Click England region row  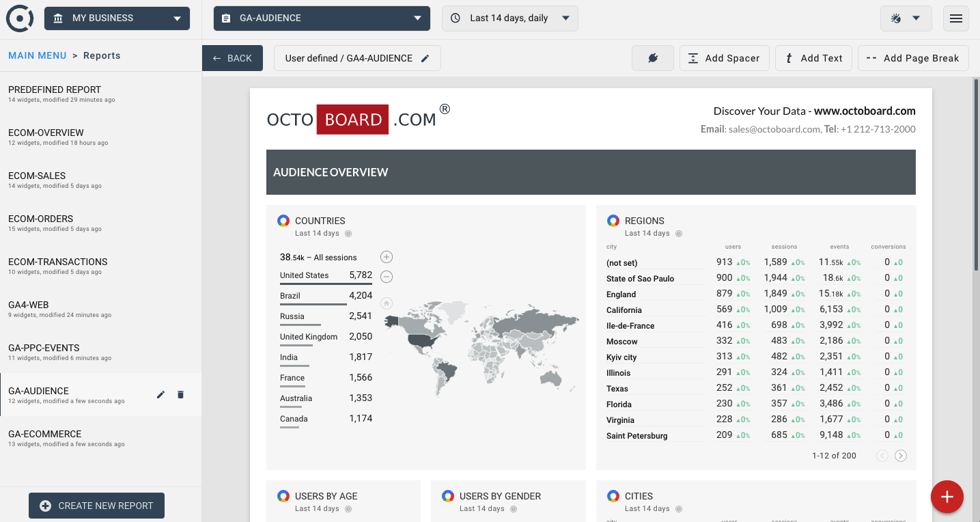pyautogui.click(x=756, y=294)
